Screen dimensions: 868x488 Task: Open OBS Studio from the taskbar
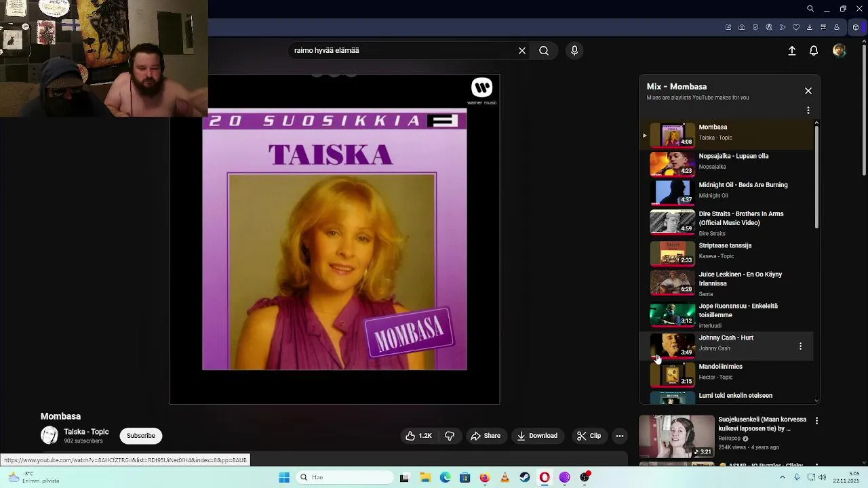tap(585, 477)
